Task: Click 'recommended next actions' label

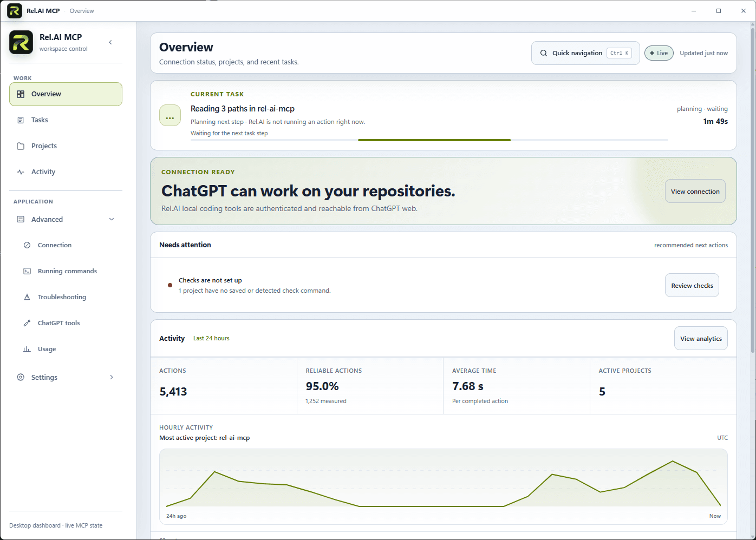Action: 691,245
